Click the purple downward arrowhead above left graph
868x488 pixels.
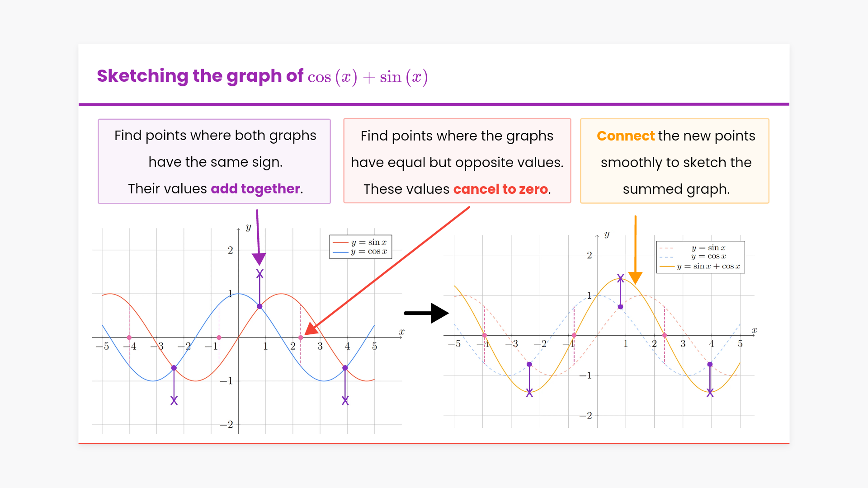(259, 258)
